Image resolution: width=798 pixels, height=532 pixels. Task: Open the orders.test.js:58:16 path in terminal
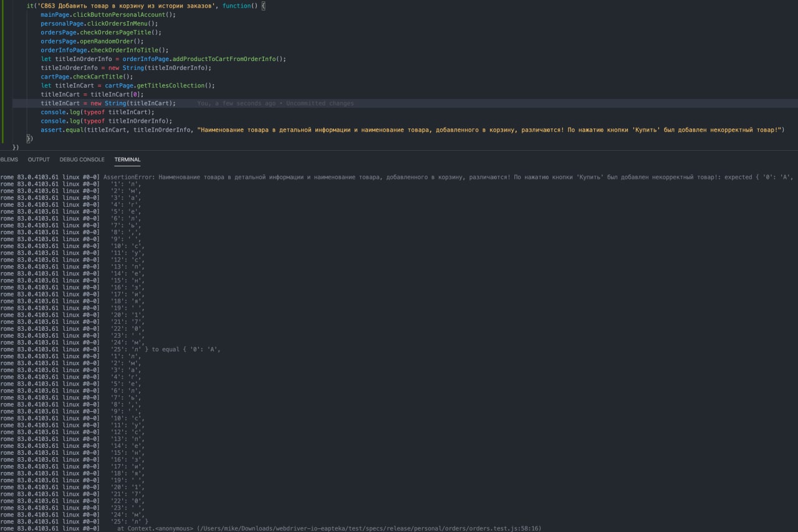coord(369,528)
